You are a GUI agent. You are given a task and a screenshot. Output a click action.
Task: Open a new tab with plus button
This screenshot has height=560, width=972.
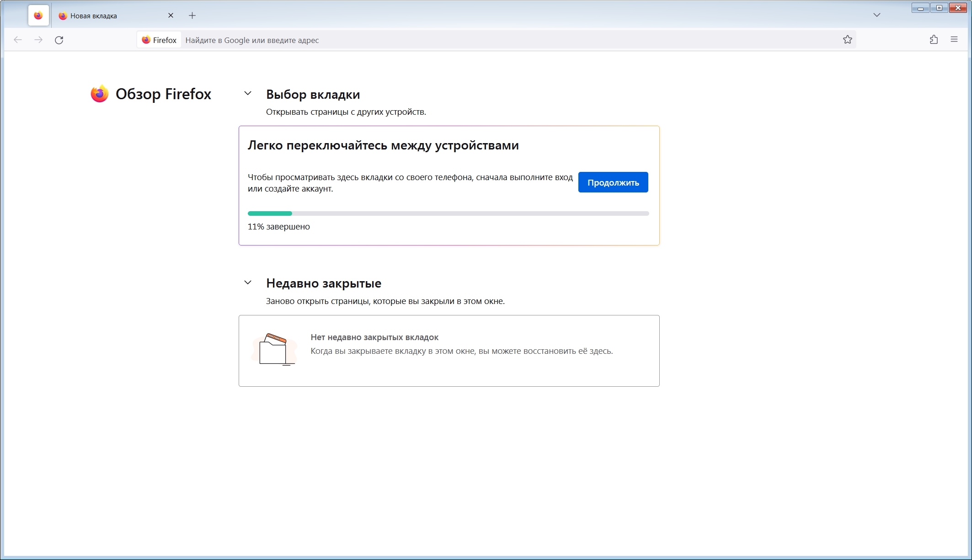(192, 16)
